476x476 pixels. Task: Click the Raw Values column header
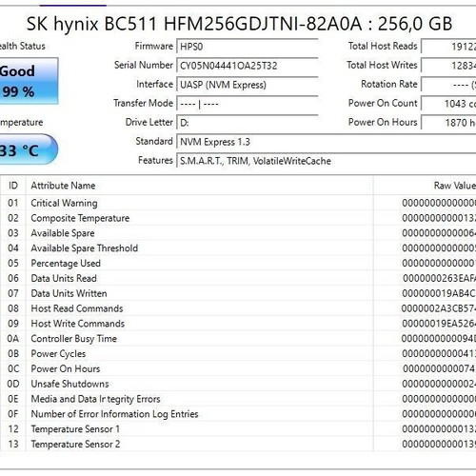click(x=425, y=186)
